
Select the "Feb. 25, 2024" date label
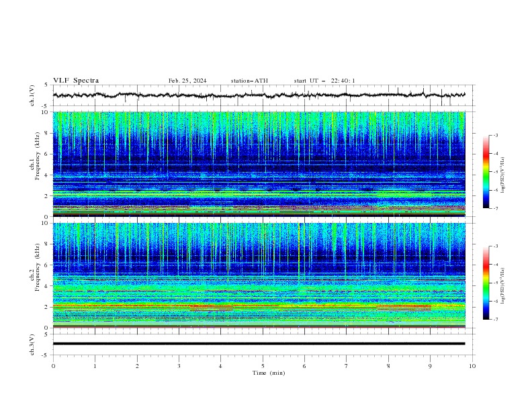pos(187,81)
